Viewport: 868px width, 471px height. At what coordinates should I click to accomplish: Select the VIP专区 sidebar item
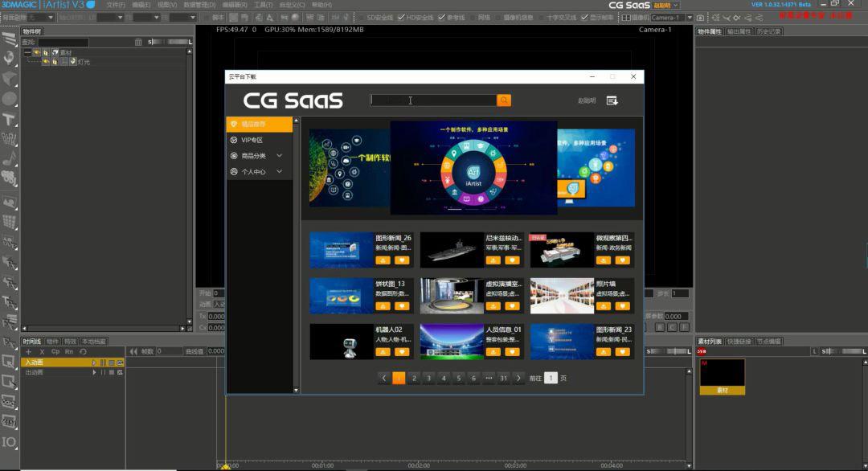coord(259,140)
